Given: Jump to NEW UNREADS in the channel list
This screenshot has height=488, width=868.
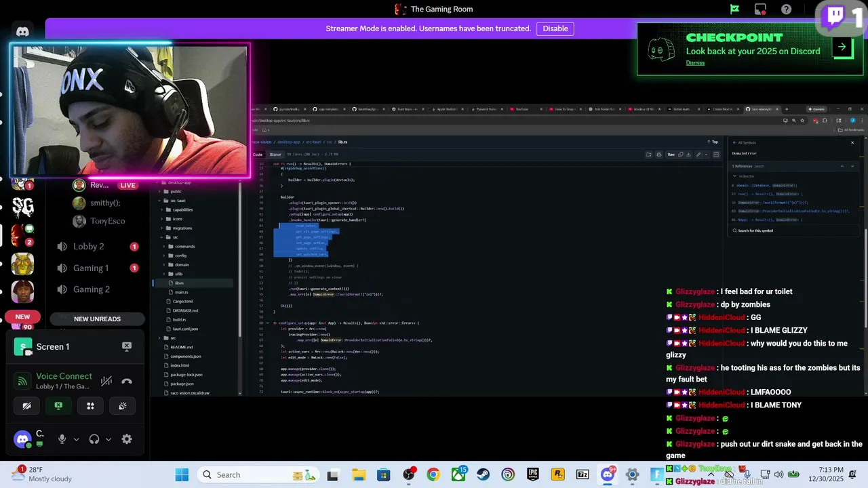Looking at the screenshot, I should point(97,319).
